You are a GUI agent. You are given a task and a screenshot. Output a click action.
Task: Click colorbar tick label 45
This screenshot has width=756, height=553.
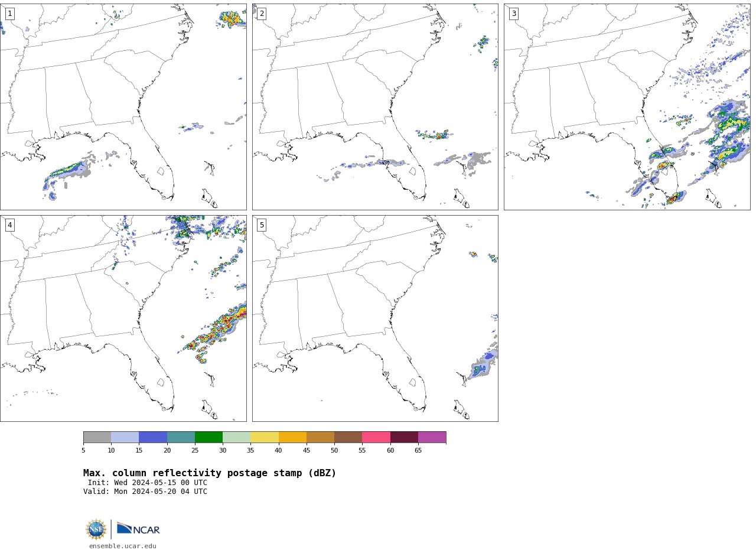[x=307, y=451]
